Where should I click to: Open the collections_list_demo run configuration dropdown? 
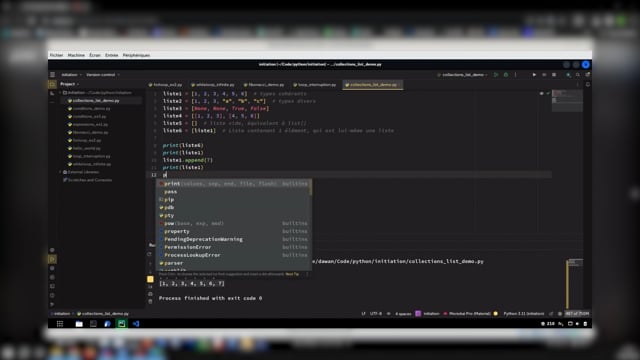click(462, 75)
